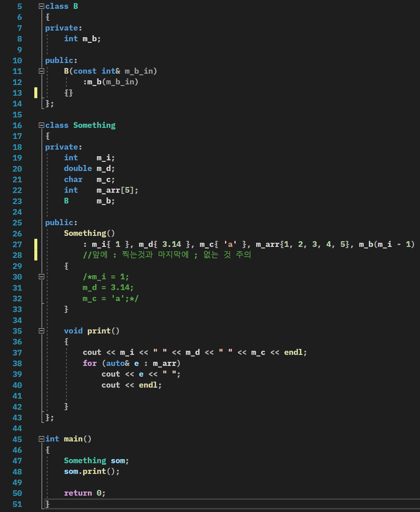Click the 'Something' class name on line 16
Image resolution: width=420 pixels, height=512 pixels.
click(x=94, y=125)
